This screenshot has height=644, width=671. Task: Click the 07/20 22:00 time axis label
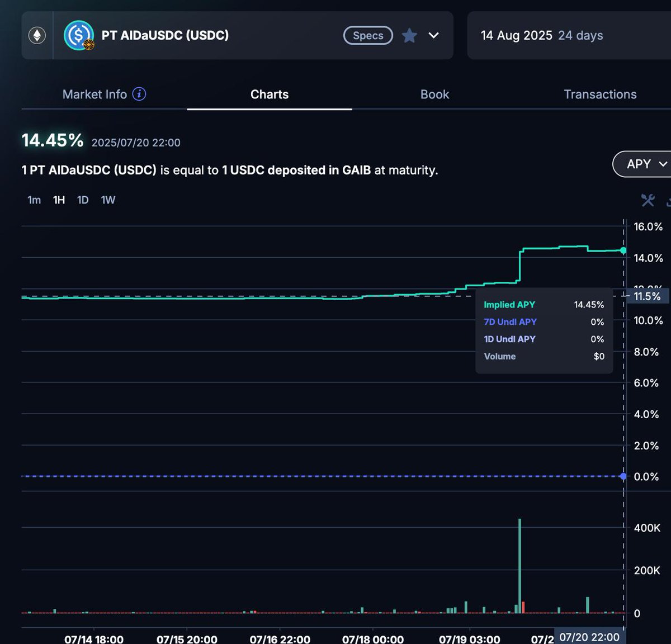point(589,637)
